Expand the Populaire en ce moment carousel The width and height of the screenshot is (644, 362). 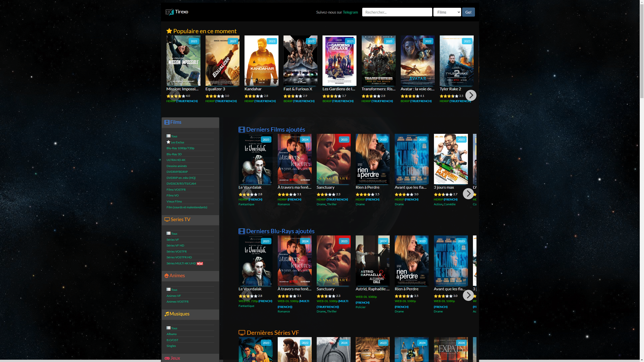click(x=470, y=95)
